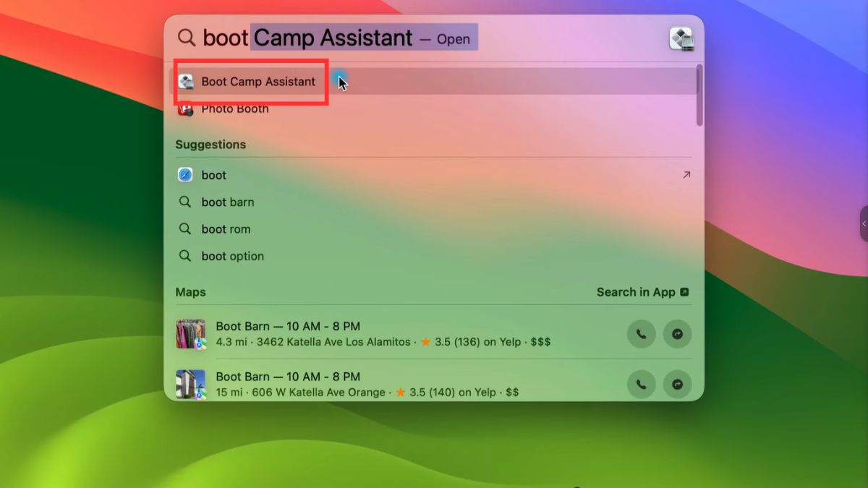This screenshot has height=488, width=868.
Task: Click the magnifier icon beside boot rom
Action: (185, 228)
